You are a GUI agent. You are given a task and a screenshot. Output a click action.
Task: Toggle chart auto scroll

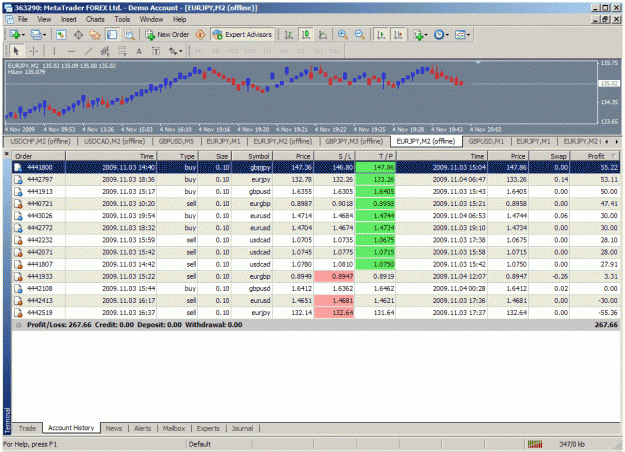coord(381,35)
